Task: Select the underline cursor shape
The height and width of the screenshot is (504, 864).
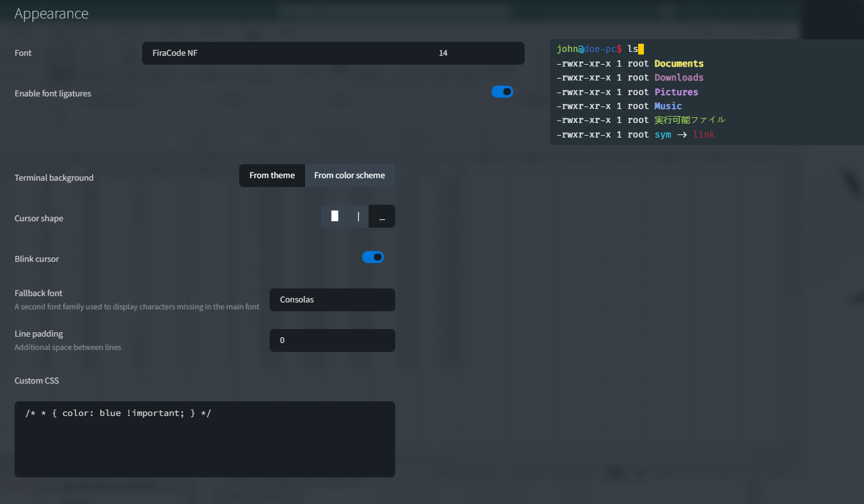Action: click(382, 216)
